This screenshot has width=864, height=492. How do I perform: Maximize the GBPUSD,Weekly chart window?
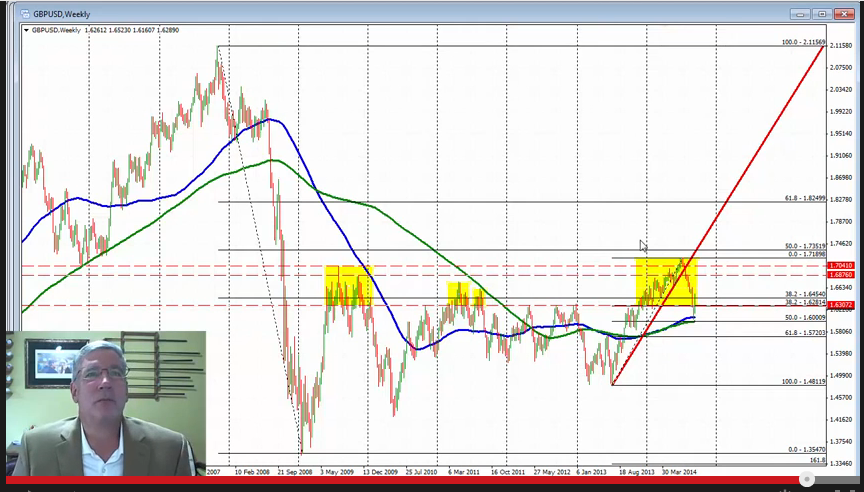coord(822,14)
